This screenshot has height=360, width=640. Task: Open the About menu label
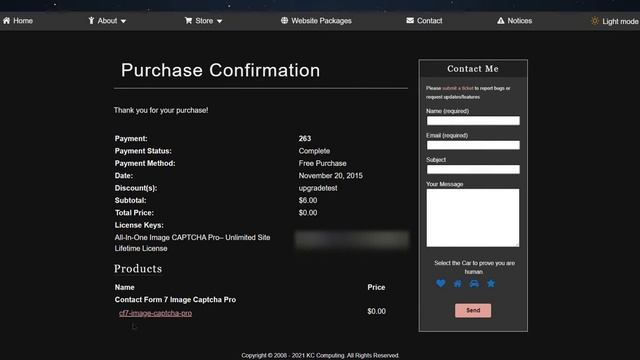tap(107, 20)
